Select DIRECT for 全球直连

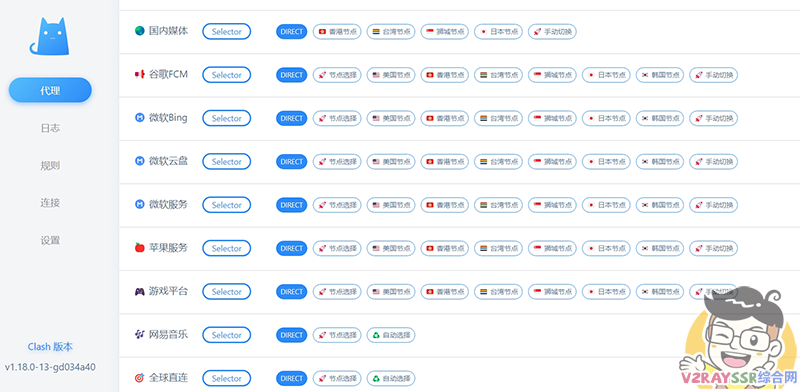pos(292,379)
